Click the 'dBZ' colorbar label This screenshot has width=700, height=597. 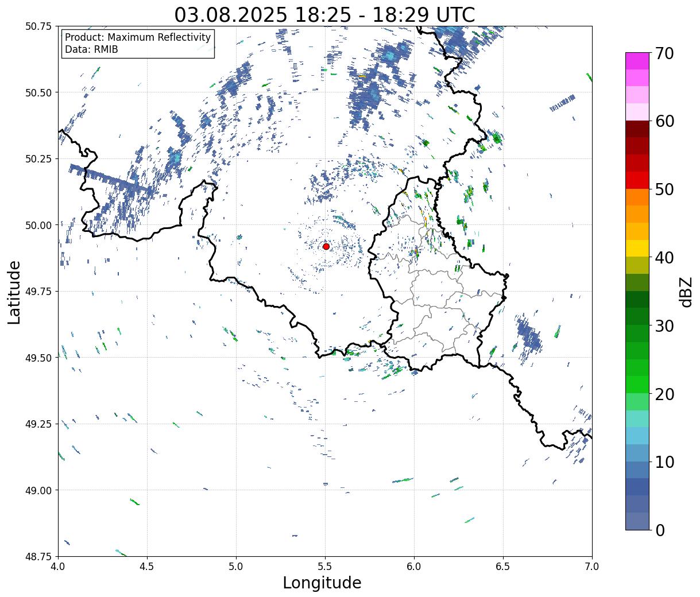click(x=685, y=292)
